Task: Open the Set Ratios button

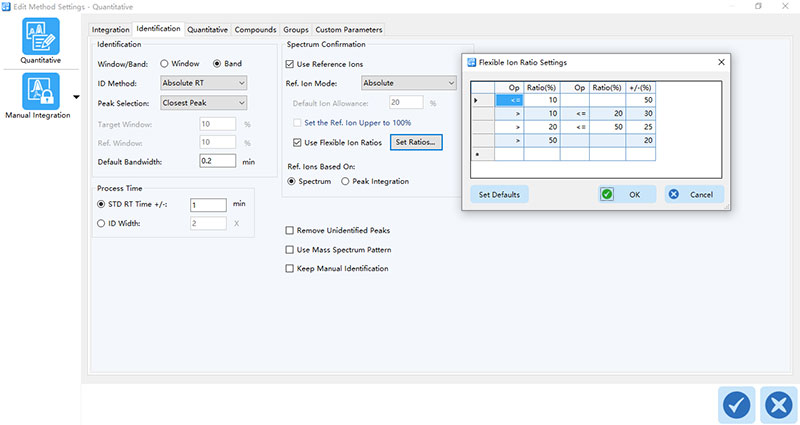Action: pos(415,143)
